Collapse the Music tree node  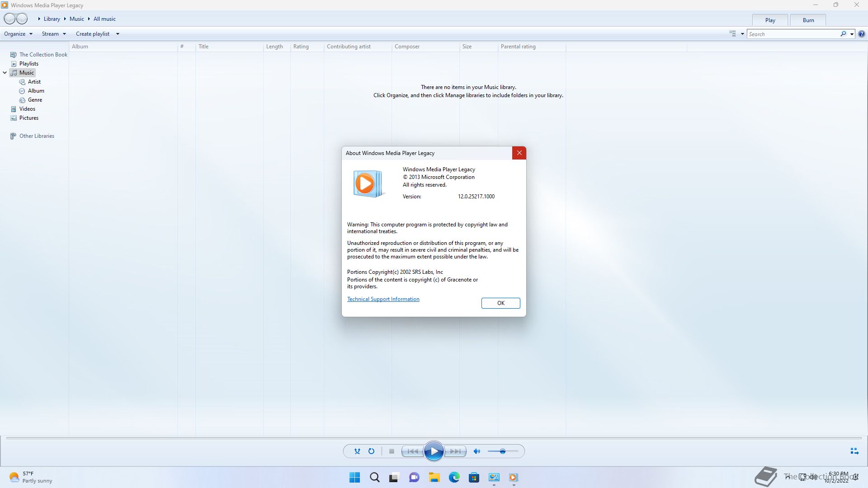point(5,73)
